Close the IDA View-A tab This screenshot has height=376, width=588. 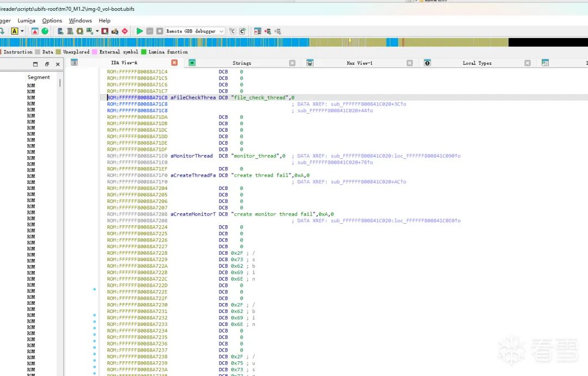(x=174, y=63)
